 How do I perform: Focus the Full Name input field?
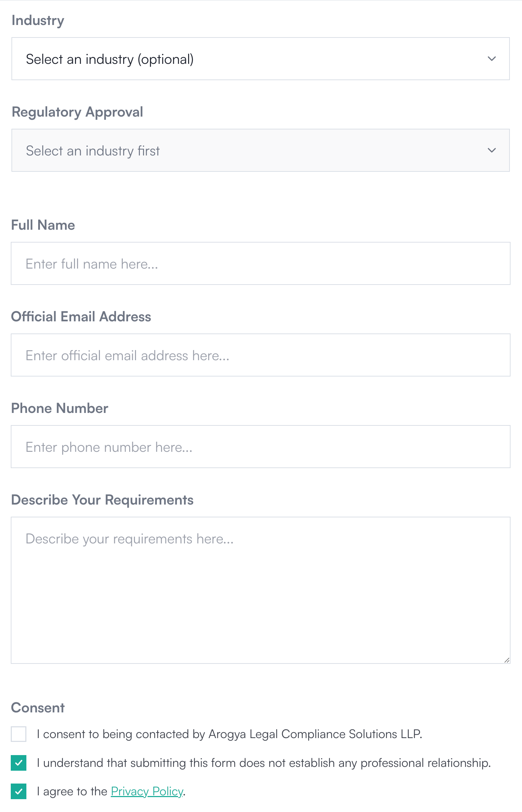point(261,263)
